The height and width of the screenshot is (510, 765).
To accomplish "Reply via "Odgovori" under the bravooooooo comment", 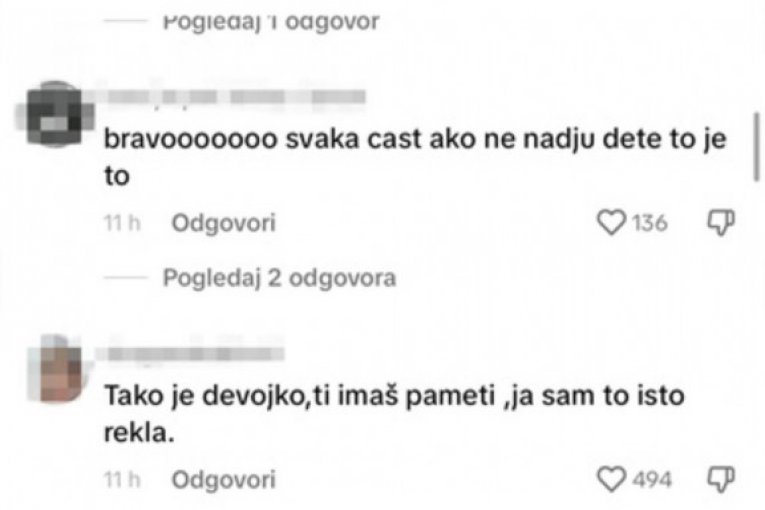I will point(223,223).
